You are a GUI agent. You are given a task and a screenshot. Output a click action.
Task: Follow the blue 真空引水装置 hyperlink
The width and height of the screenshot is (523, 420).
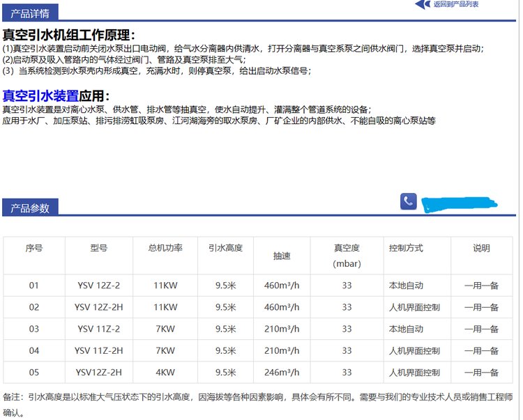[x=40, y=95]
